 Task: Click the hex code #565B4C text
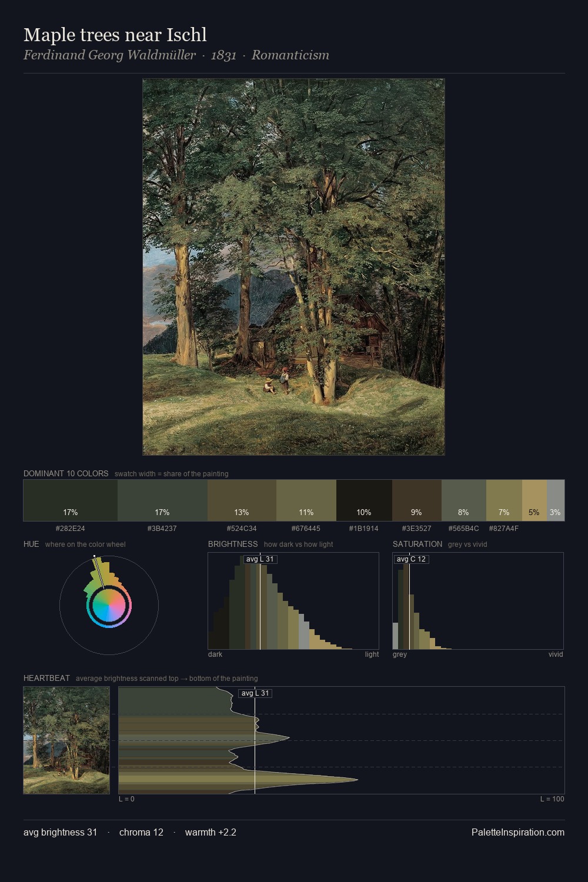[x=463, y=529]
